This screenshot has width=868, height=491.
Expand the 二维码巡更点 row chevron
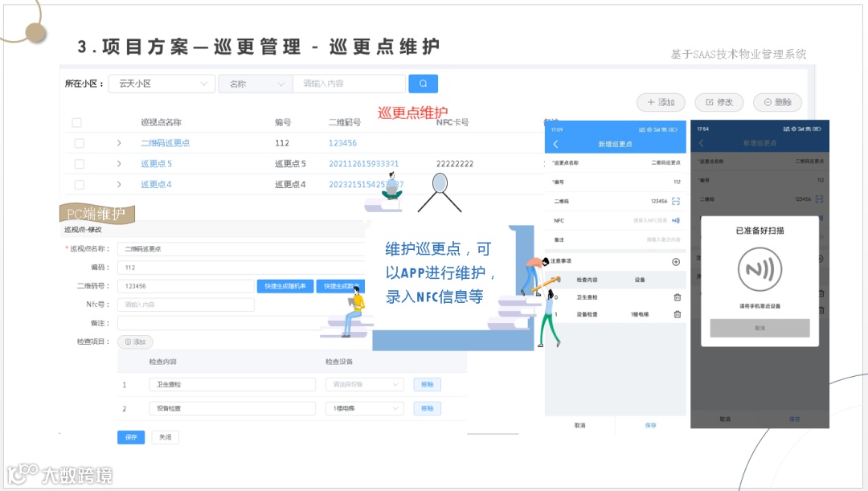coord(119,143)
